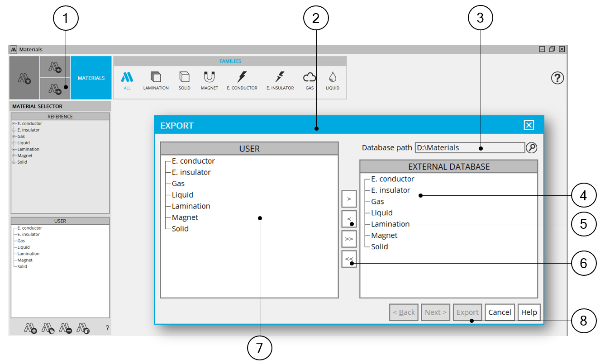Select the Magnet family filter

[209, 80]
